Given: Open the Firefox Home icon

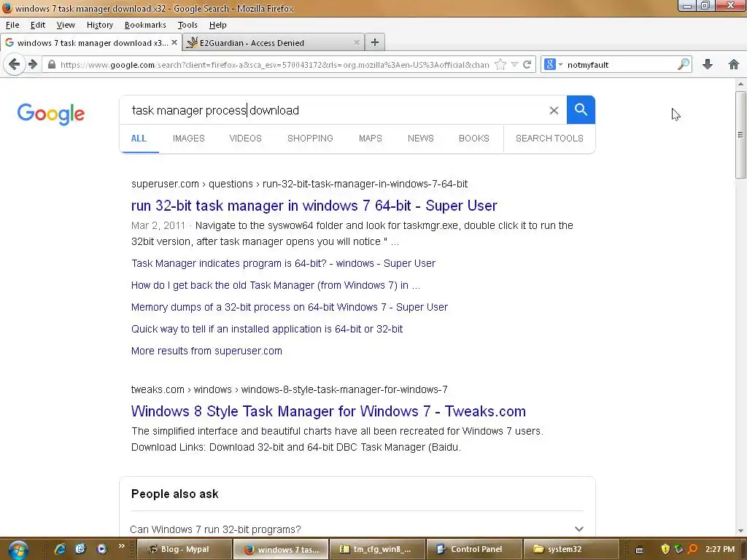Looking at the screenshot, I should coord(734,64).
